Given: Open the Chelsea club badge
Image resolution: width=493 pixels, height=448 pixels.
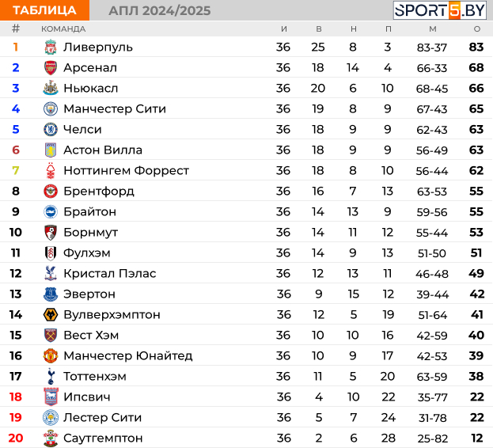Looking at the screenshot, I should coord(51,129).
